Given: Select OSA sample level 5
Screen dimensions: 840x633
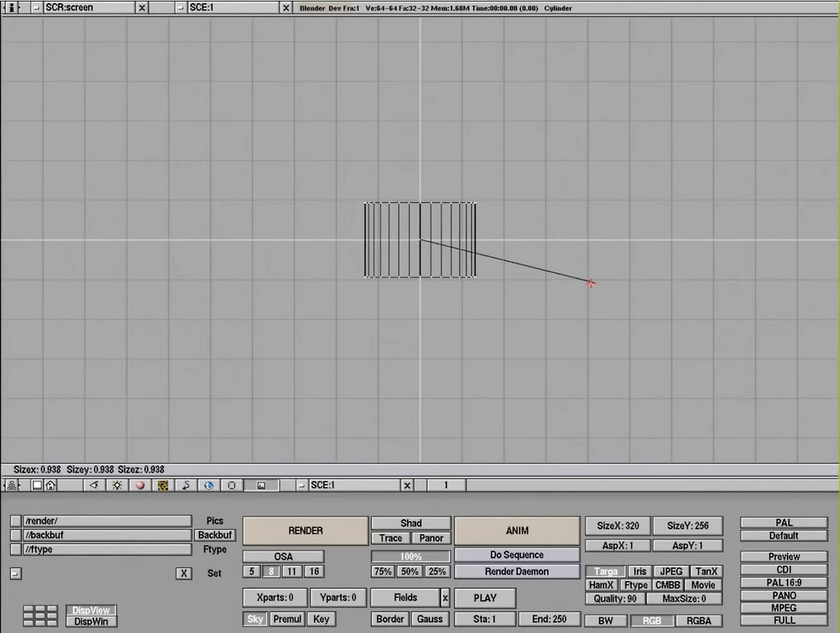Looking at the screenshot, I should pos(251,572).
